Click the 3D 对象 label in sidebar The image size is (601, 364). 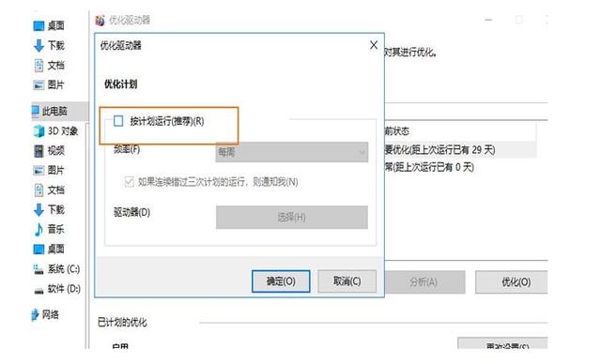pyautogui.click(x=63, y=131)
